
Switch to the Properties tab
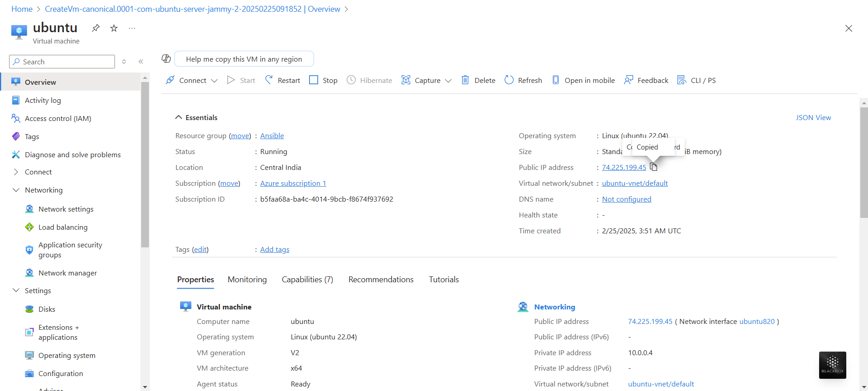point(196,280)
